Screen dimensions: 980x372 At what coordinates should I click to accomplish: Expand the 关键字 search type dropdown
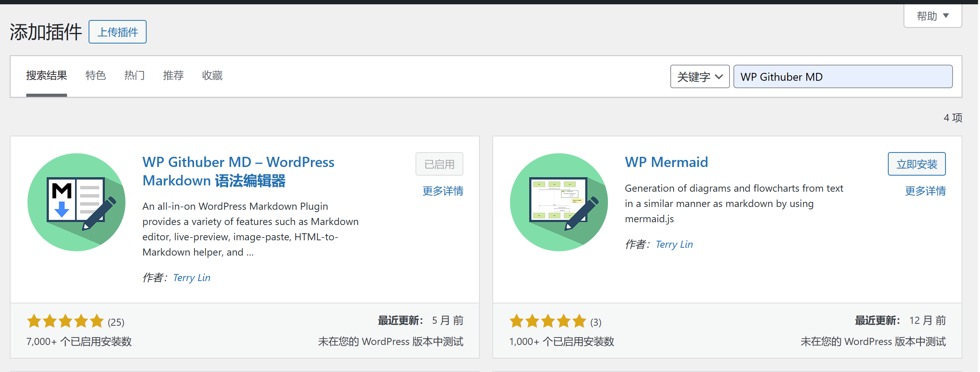tap(700, 76)
